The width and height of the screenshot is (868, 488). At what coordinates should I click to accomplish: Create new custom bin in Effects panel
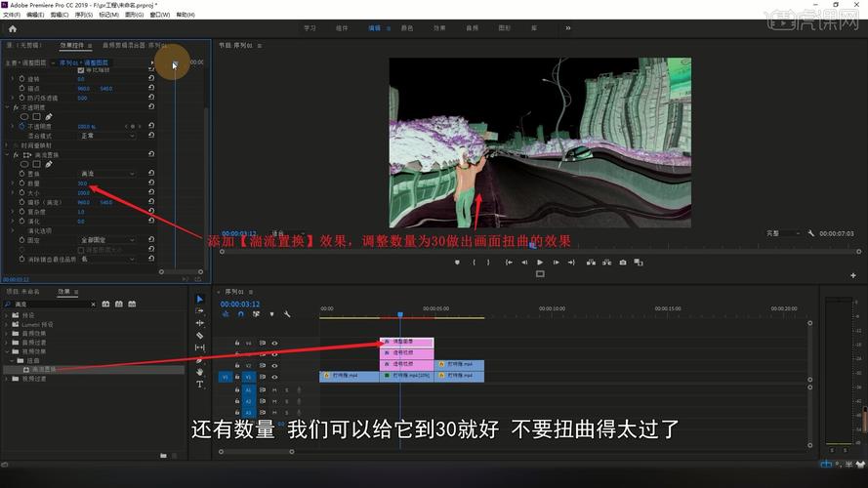click(x=163, y=456)
